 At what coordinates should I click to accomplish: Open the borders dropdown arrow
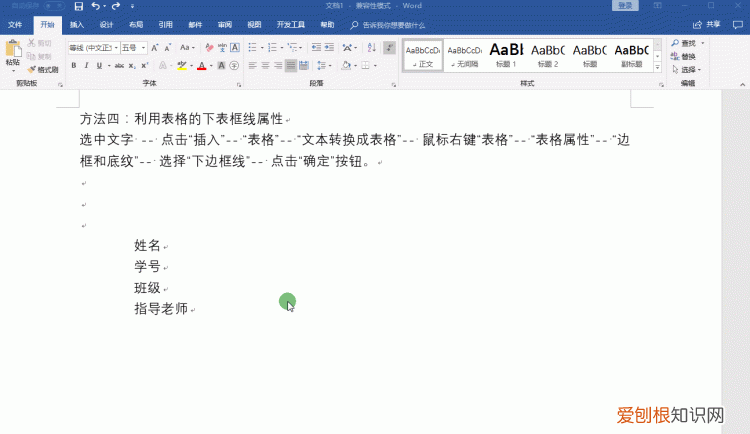[375, 66]
